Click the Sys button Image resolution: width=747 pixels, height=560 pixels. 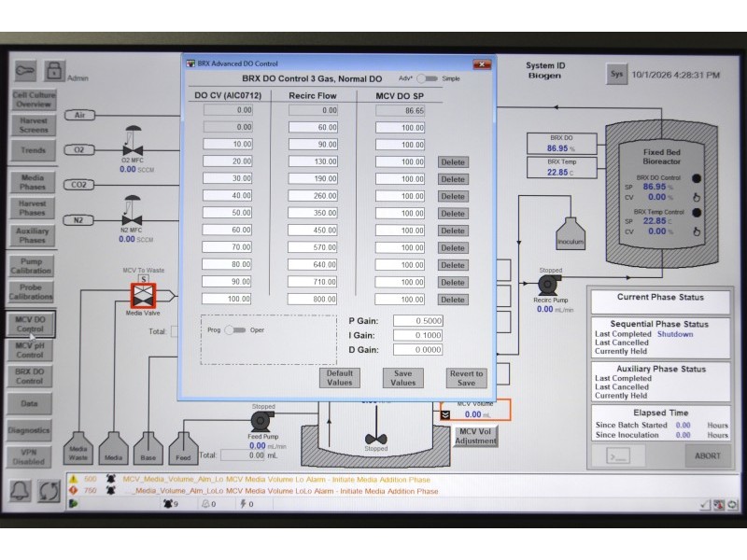coord(616,75)
